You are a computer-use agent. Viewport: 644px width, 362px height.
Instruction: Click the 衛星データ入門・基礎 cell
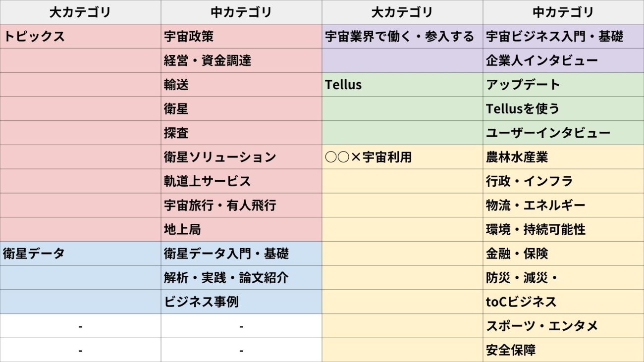point(241,254)
